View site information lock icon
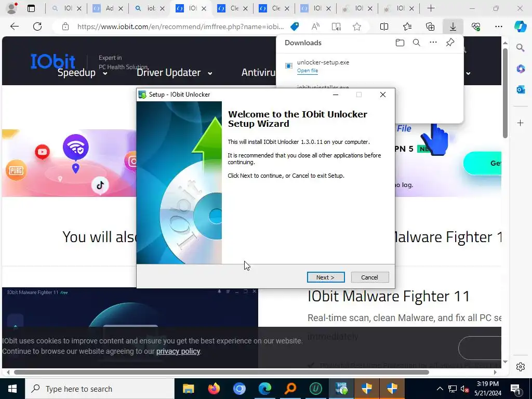The width and height of the screenshot is (532, 399). 65,26
